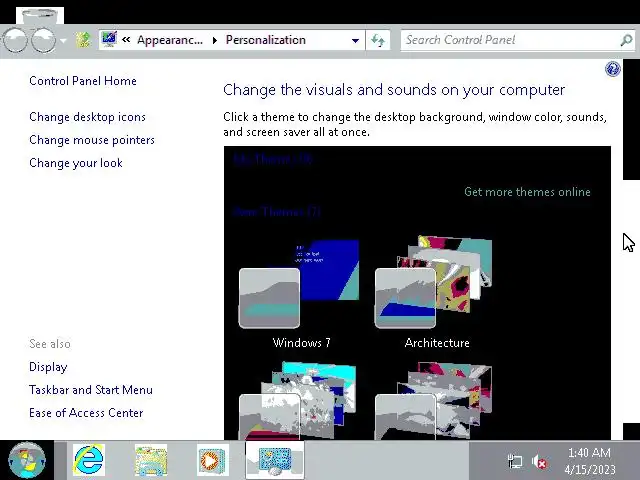Go forward with the Forward arrow button
The height and width of the screenshot is (480, 640).
coord(44,40)
